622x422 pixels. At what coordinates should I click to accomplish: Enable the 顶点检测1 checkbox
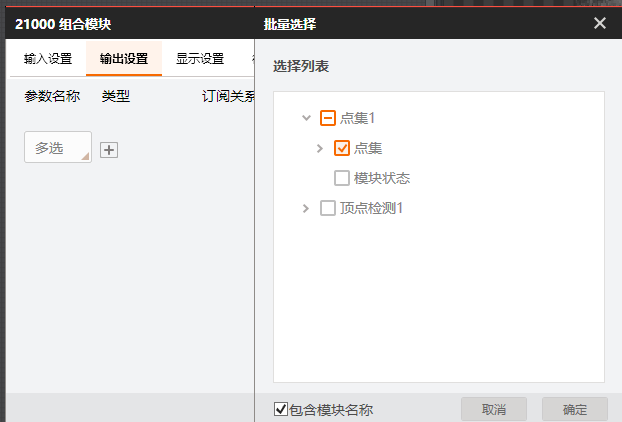pos(327,208)
